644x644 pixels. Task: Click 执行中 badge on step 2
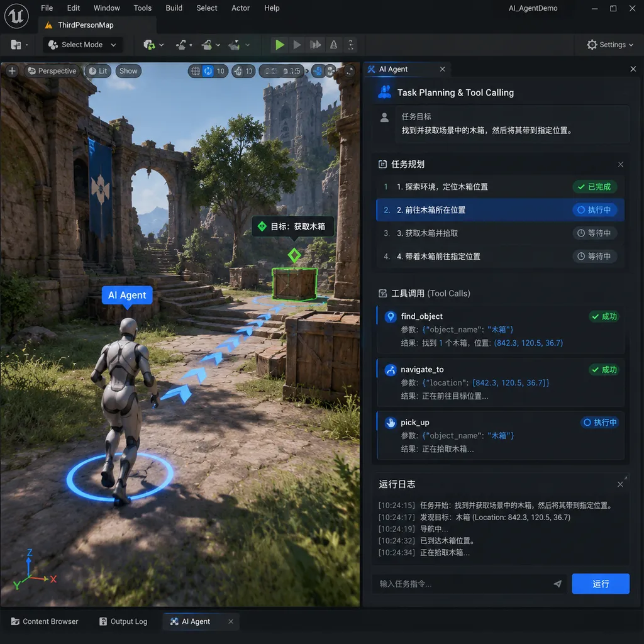595,210
